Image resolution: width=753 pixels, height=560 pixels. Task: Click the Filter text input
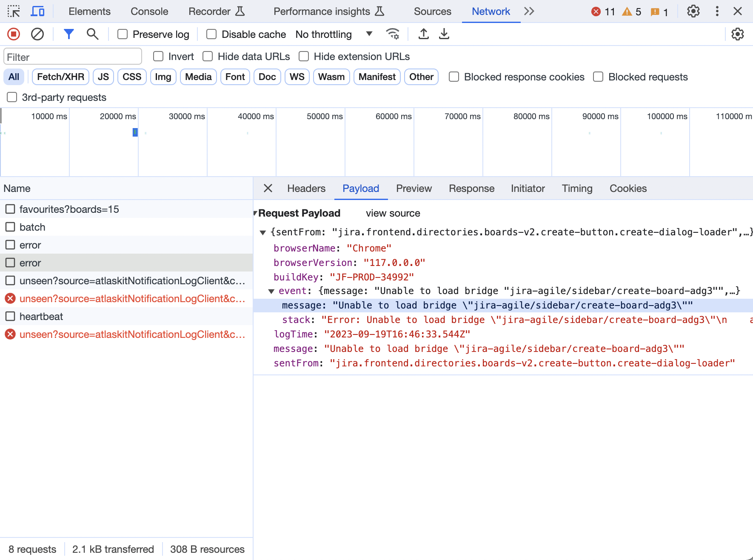73,57
